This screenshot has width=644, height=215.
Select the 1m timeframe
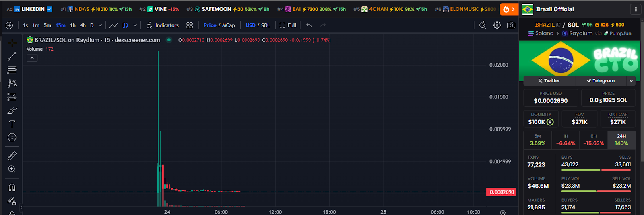(36, 25)
